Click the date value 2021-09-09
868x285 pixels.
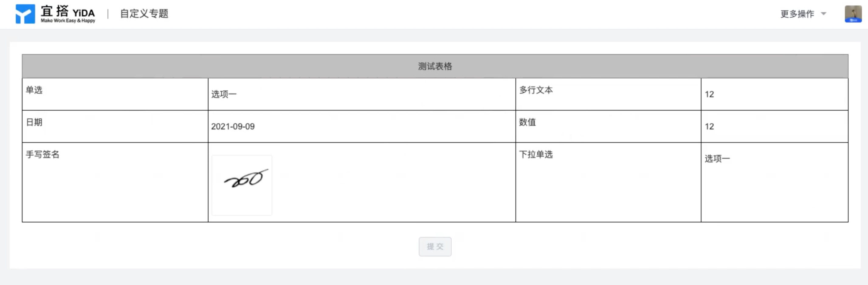pyautogui.click(x=233, y=126)
